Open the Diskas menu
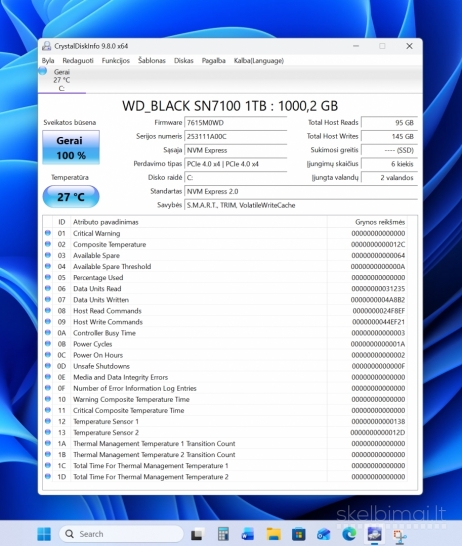This screenshot has height=546, width=462. click(183, 61)
